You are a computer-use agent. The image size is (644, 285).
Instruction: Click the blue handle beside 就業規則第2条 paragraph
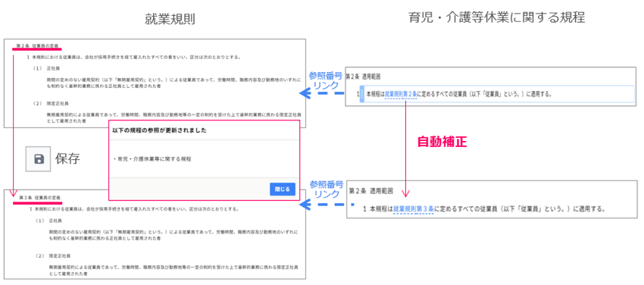tap(362, 94)
